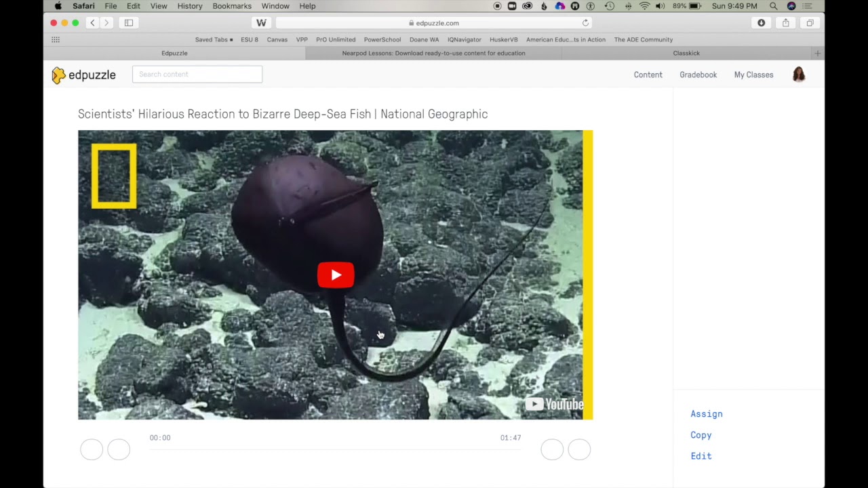The image size is (868, 488).
Task: Open the View menu
Action: pyautogui.click(x=159, y=6)
